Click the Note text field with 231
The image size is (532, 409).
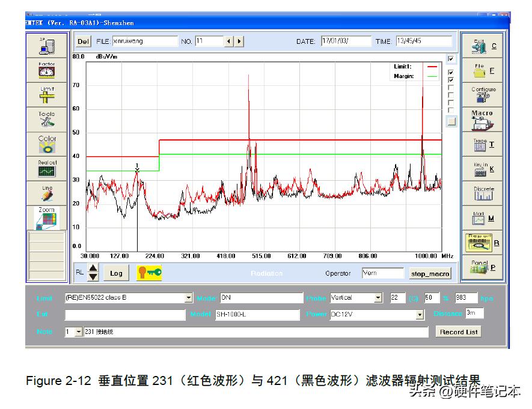click(x=256, y=332)
